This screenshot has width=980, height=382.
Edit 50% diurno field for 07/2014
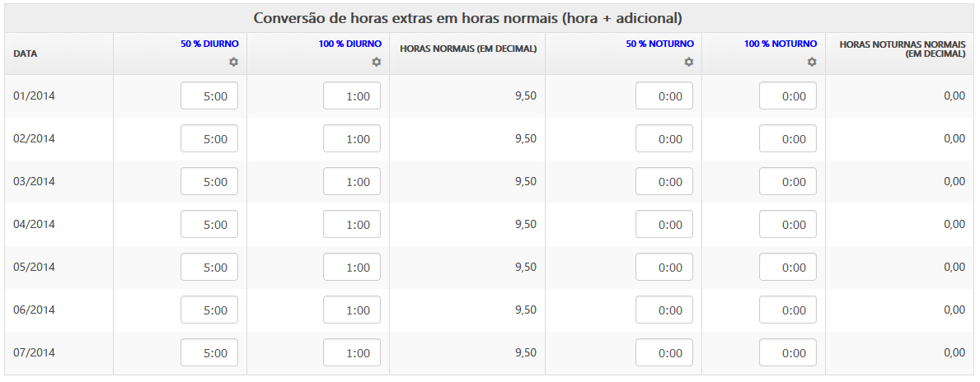coord(209,352)
